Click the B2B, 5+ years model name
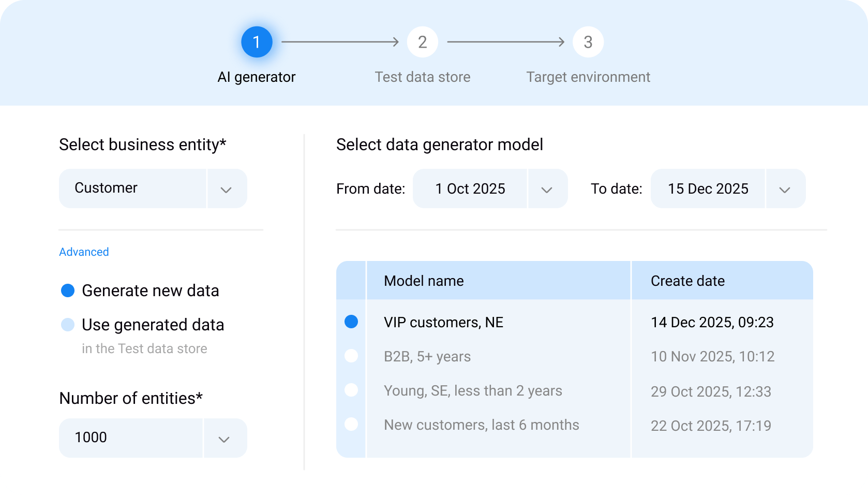Screen dimensions: 868x495 (x=427, y=356)
